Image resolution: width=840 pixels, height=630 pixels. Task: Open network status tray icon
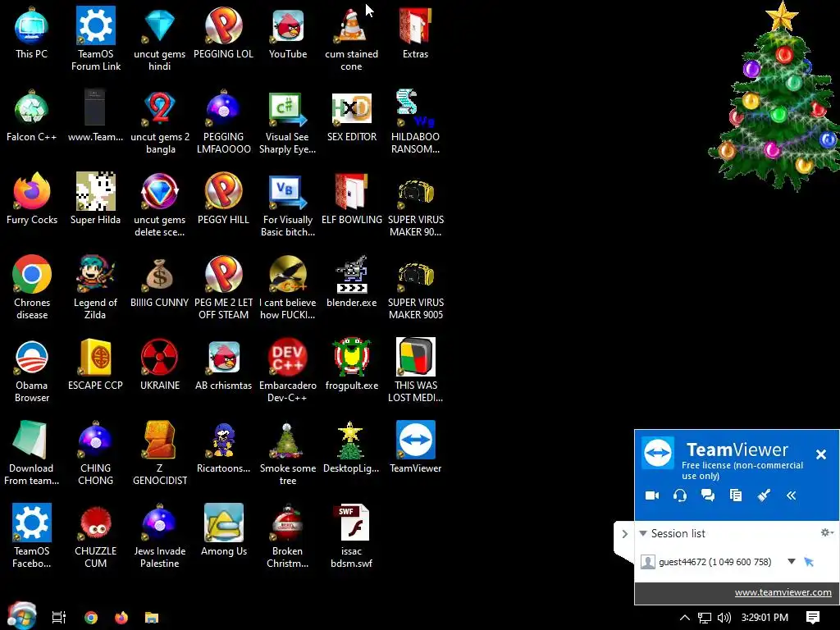[x=705, y=618]
